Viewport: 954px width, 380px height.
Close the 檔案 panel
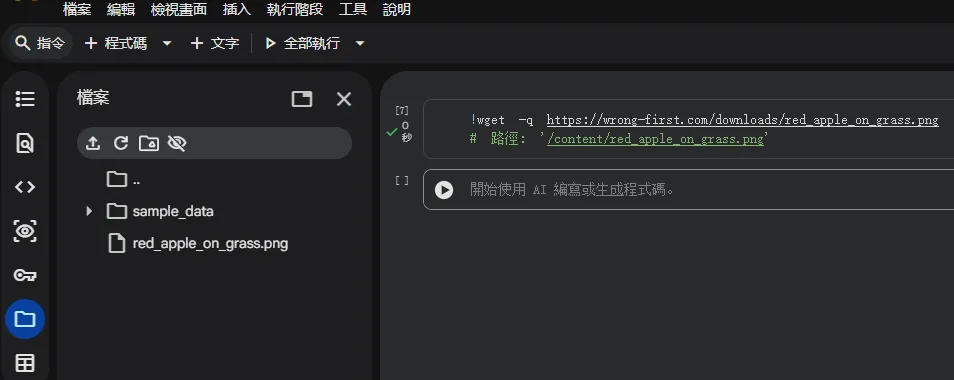coord(344,99)
